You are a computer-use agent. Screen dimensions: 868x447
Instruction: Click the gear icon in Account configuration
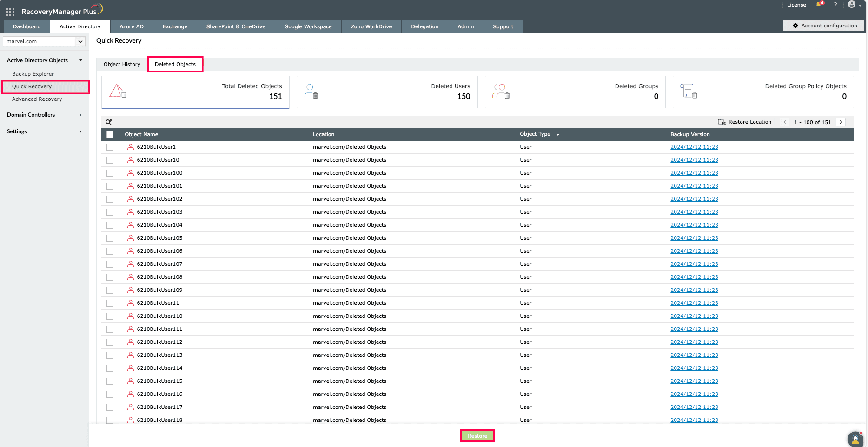point(795,26)
